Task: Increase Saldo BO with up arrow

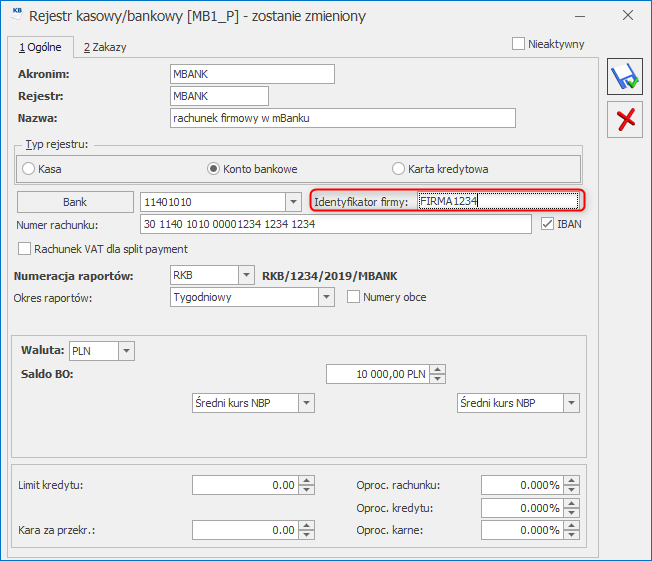Action: pyautogui.click(x=437, y=369)
